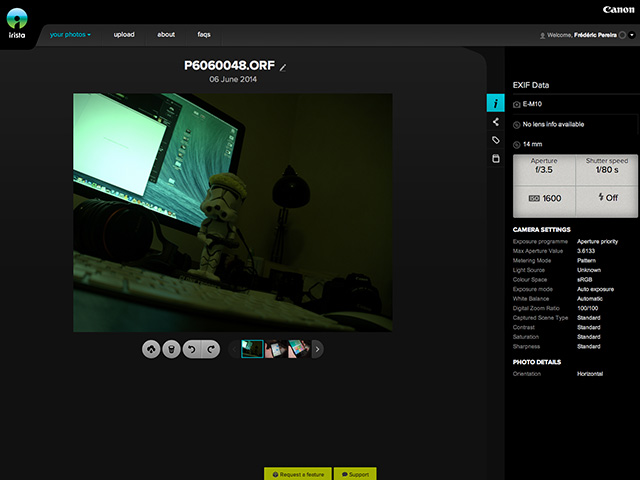Click the Canon logo

[618, 9]
